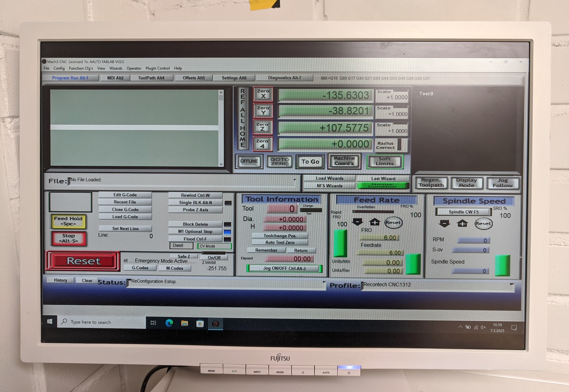Open Microsoft Edge from the taskbar

pyautogui.click(x=169, y=323)
